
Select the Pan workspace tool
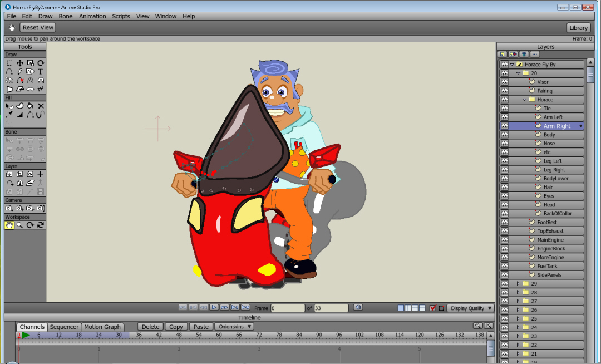point(9,225)
